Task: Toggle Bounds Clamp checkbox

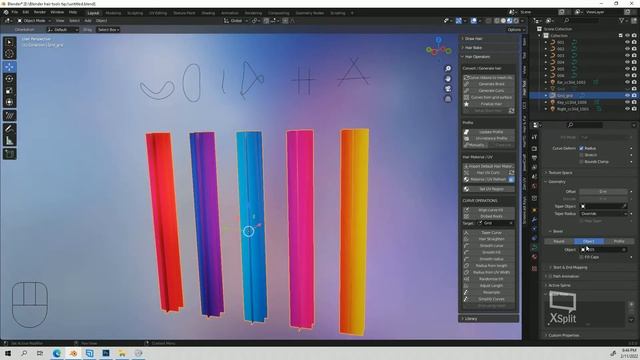Action: (581, 162)
